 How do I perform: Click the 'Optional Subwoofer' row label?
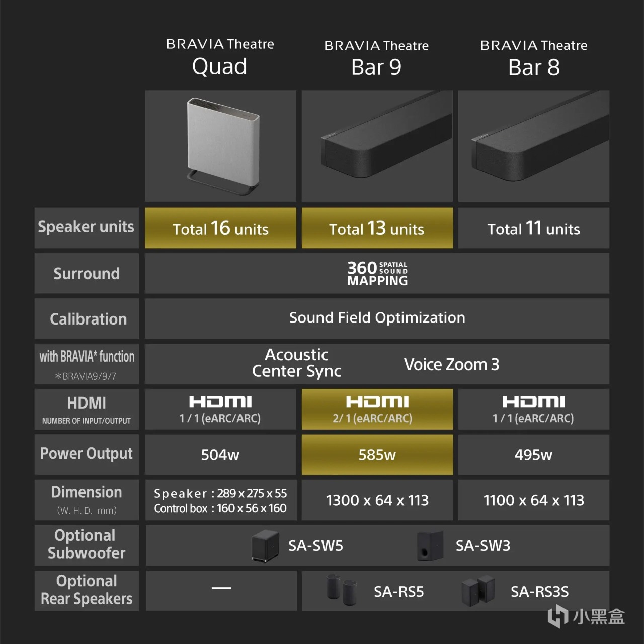point(86,544)
